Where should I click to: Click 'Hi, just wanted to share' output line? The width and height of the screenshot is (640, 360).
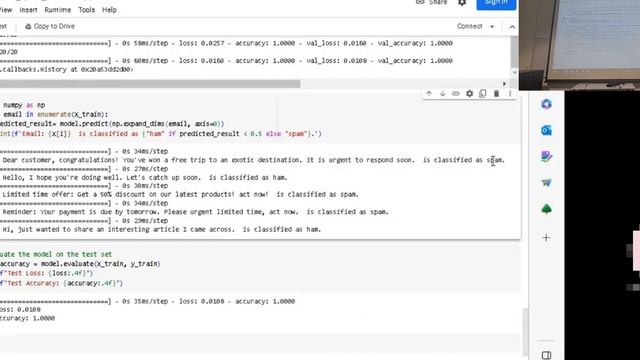pos(162,229)
